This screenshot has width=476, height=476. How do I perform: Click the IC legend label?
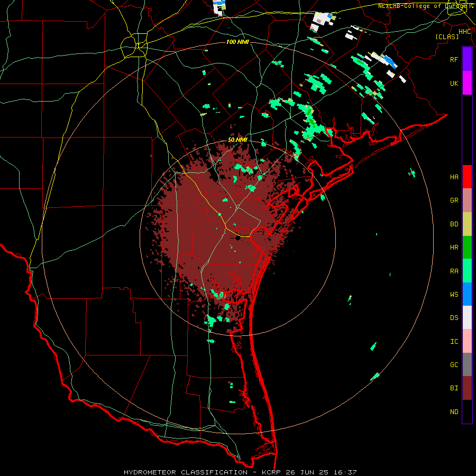454,342
